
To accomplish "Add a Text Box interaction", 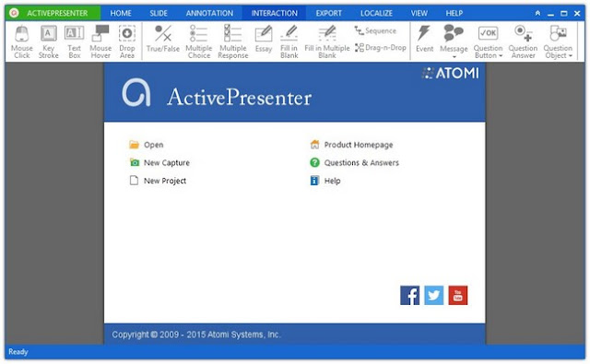I will coord(74,41).
